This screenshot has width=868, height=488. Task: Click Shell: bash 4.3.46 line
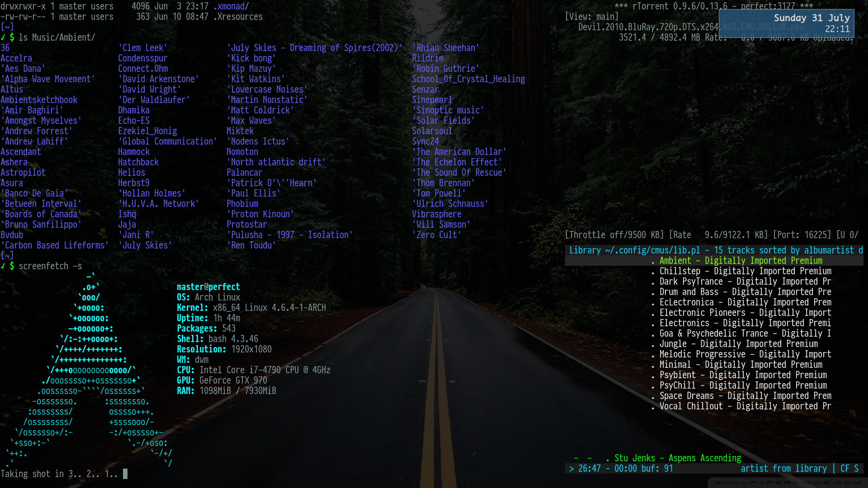pos(217,339)
